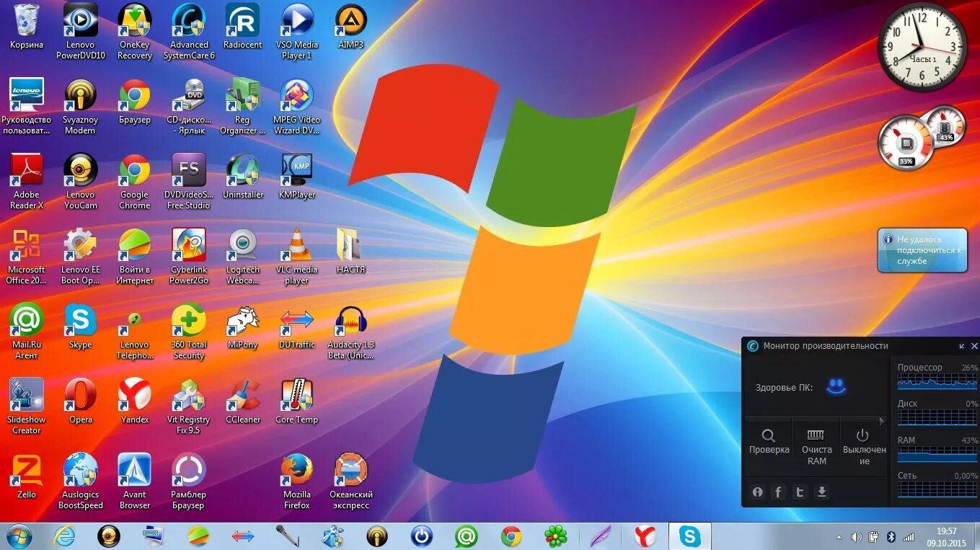
Task: Click the DUTraffic desktop icon
Action: pos(297,327)
